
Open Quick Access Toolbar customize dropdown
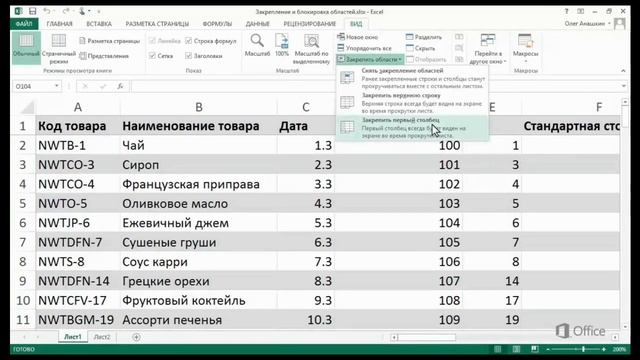[99, 11]
